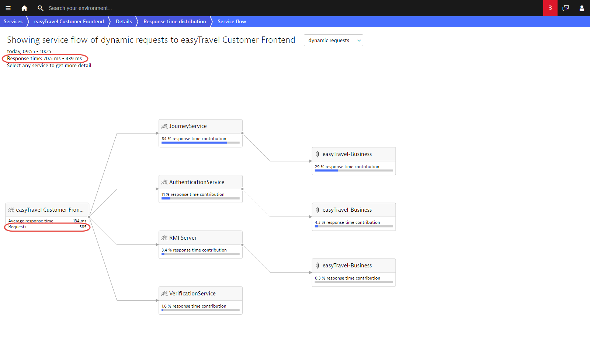Click the RMI Server service icon
590x364 pixels.
click(x=164, y=238)
